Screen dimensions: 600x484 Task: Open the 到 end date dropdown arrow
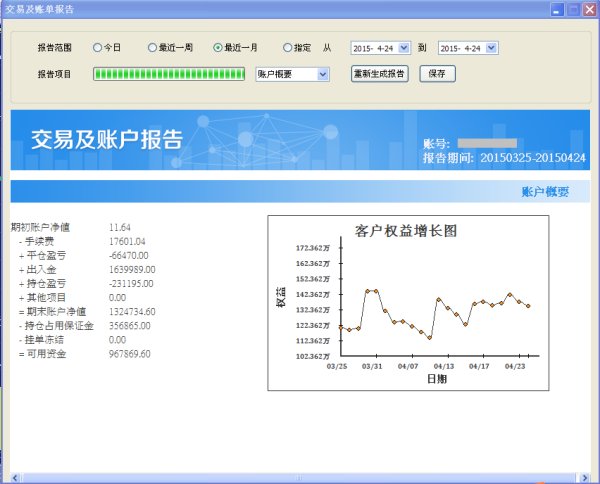[x=491, y=47]
